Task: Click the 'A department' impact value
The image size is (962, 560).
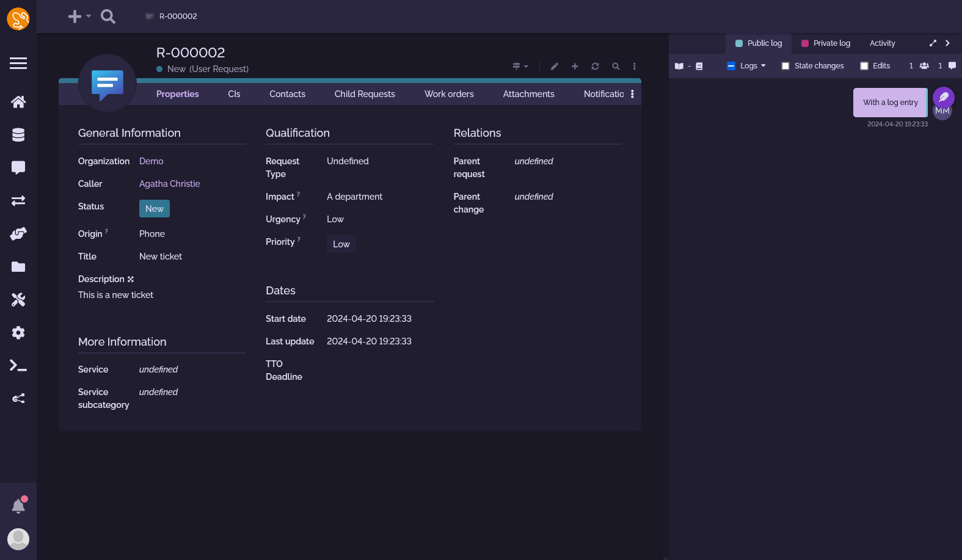Action: [x=354, y=197]
